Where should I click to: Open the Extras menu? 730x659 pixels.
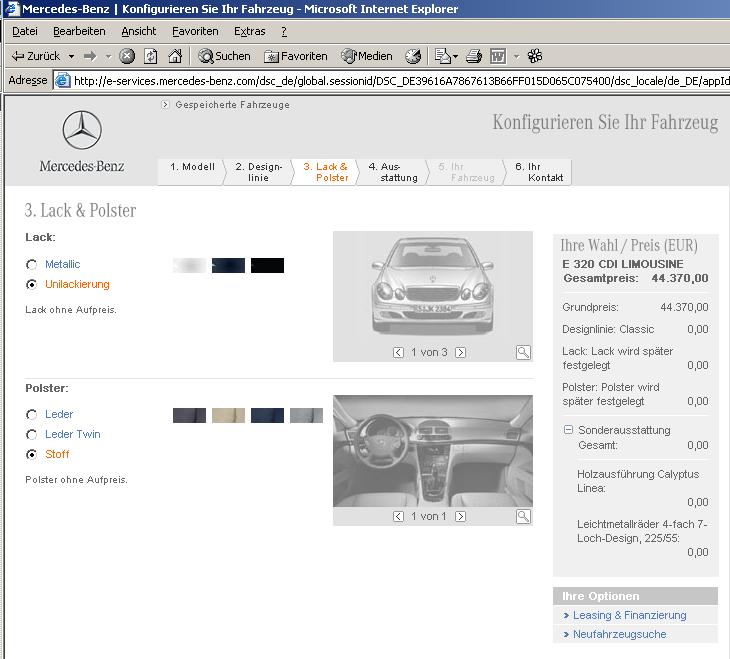(x=249, y=31)
